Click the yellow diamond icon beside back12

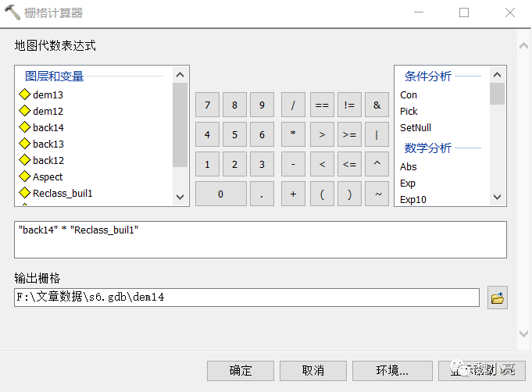[25, 160]
